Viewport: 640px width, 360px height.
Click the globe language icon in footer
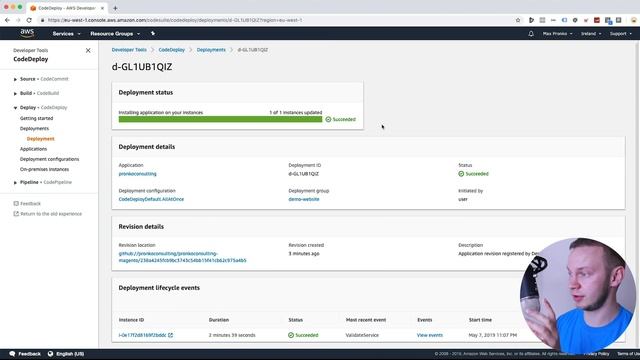50,354
